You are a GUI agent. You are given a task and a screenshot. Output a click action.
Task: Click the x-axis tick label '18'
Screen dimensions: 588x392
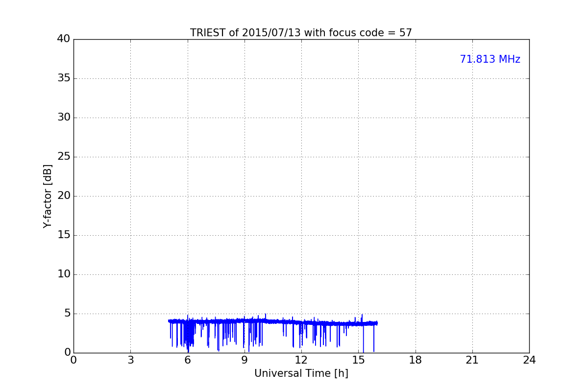pyautogui.click(x=415, y=360)
